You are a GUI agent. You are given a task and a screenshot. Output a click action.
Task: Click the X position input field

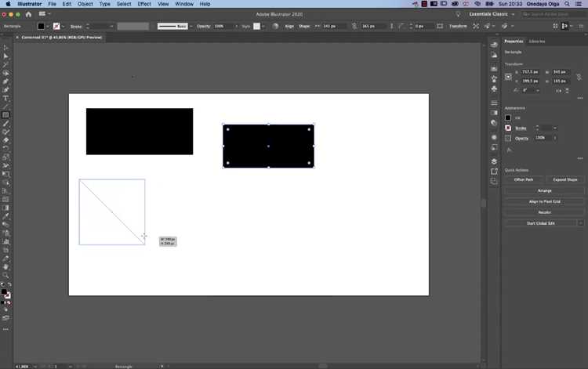click(x=530, y=72)
